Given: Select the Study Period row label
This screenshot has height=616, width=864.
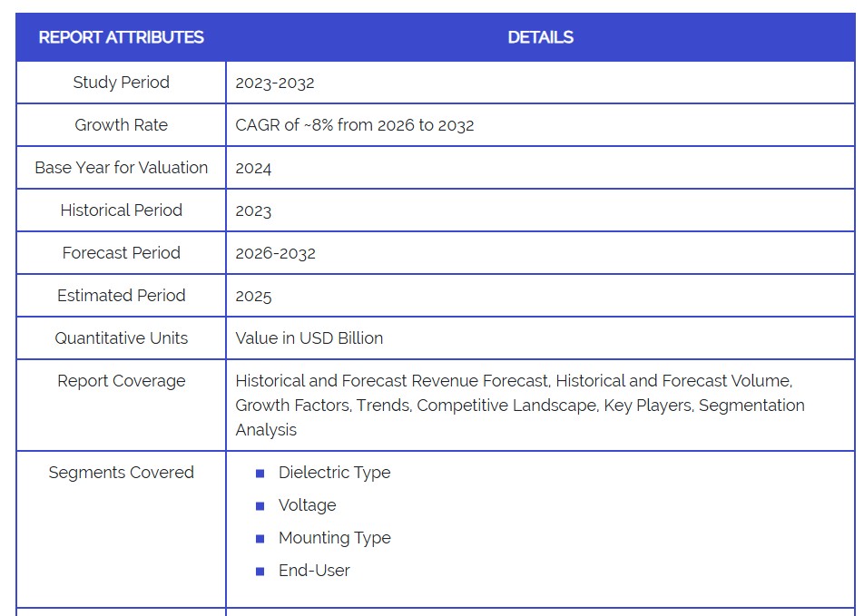Looking at the screenshot, I should coord(121,83).
